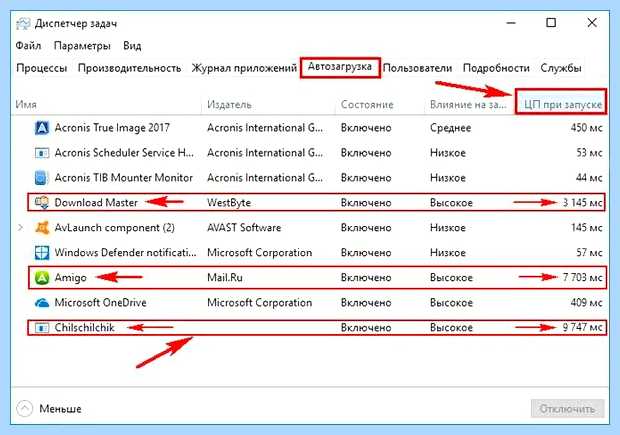Collapse view with the Меньше arrow icon
Viewport: 620px width, 435px height.
pyautogui.click(x=25, y=409)
